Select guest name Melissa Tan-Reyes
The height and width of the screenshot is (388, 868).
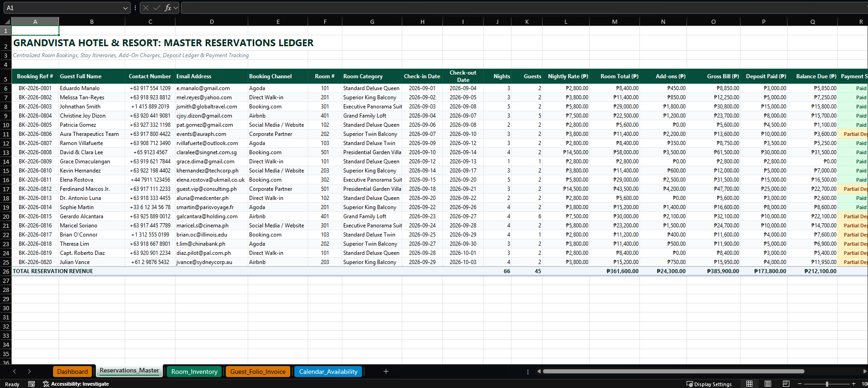pyautogui.click(x=92, y=97)
